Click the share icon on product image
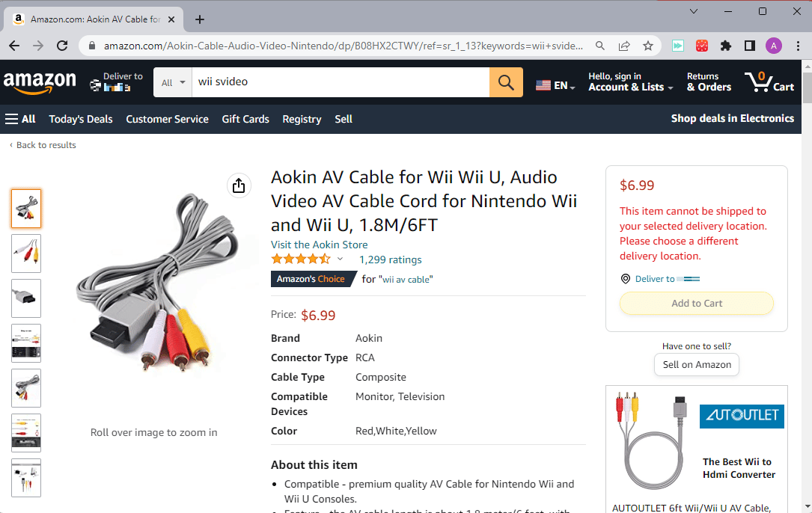This screenshot has width=812, height=513. pyautogui.click(x=239, y=185)
